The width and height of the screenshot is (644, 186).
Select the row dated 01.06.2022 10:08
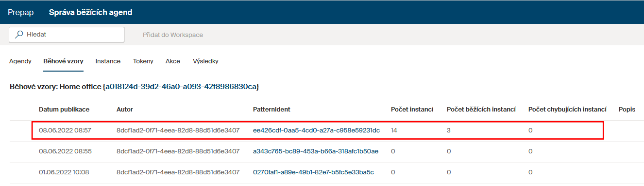(x=322, y=172)
